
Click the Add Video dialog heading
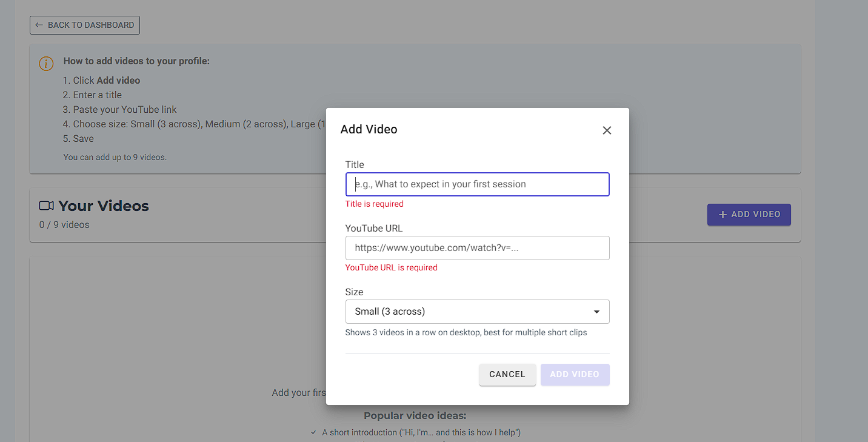tap(369, 129)
